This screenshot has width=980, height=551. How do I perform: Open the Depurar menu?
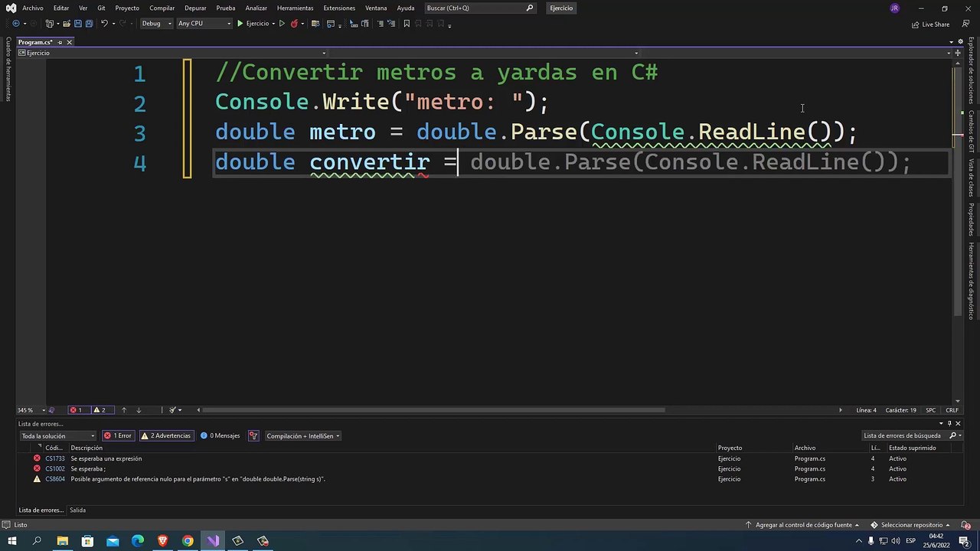point(195,8)
